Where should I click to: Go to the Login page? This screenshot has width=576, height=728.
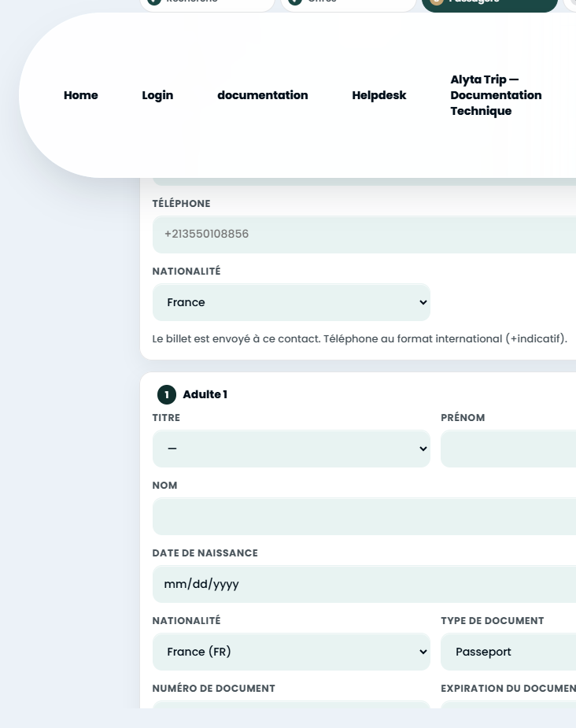click(157, 95)
